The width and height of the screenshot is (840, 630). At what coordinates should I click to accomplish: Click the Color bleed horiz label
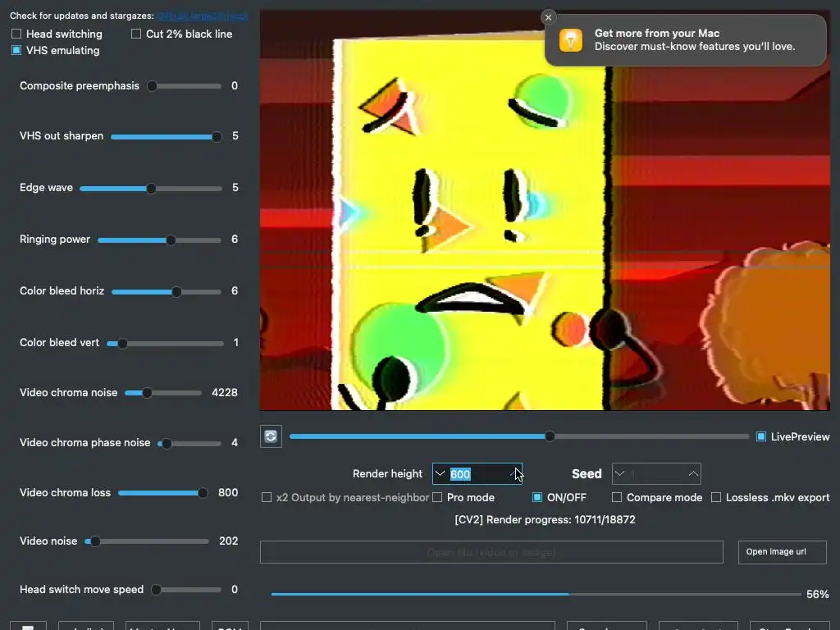pos(62,291)
